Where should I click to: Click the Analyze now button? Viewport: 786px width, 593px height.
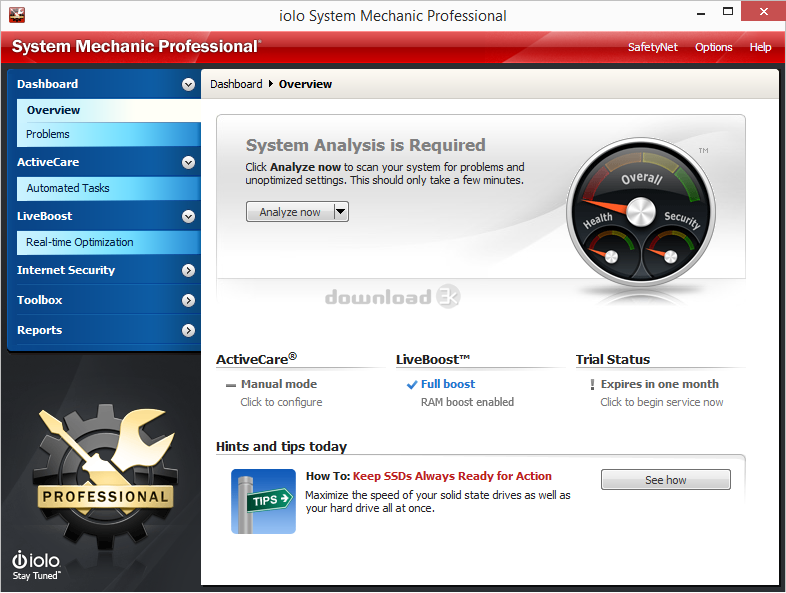coord(290,212)
